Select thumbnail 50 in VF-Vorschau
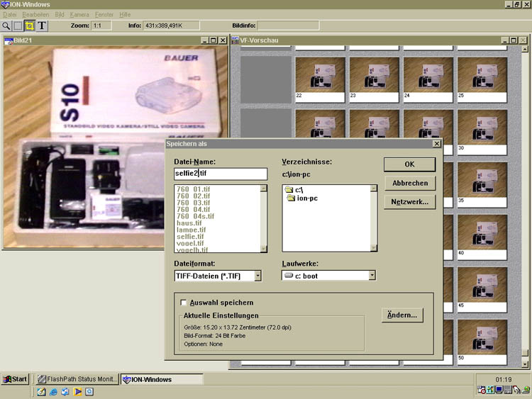532x399 pixels. click(482, 342)
